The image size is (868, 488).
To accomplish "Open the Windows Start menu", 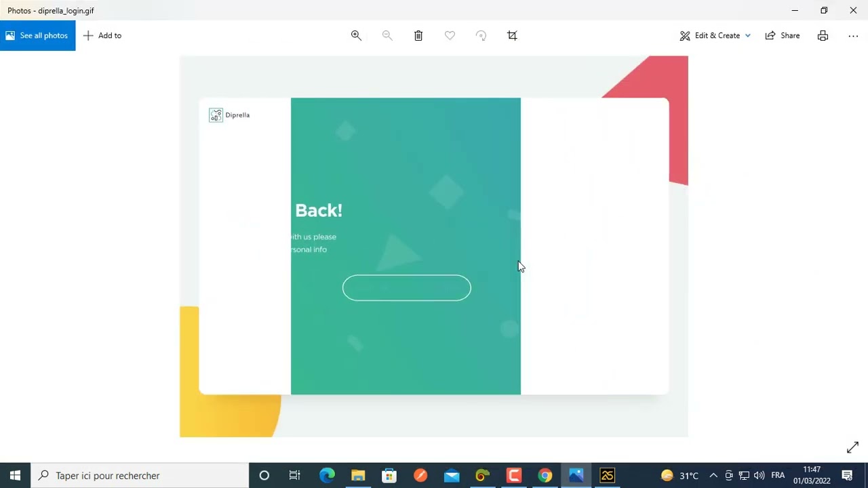I will [15, 475].
